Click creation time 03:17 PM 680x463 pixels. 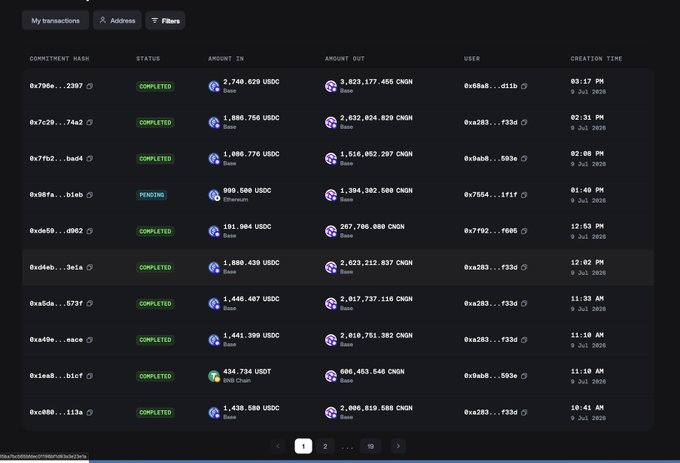(587, 82)
